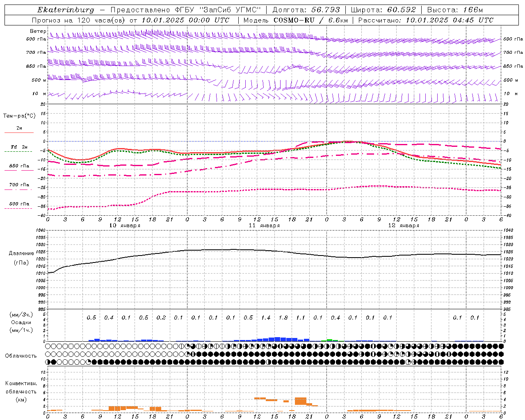Click the 11 января date label
This screenshot has height=420, width=525.
[x=264, y=226]
